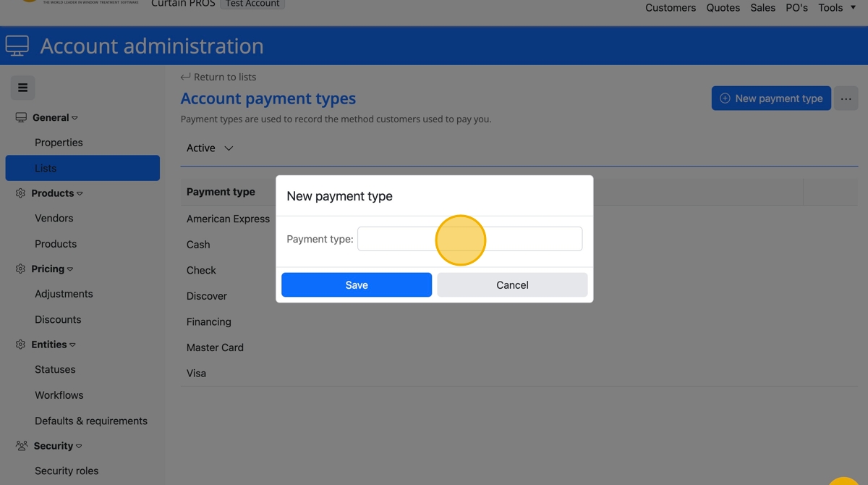Open the Tools dropdown arrow

point(853,7)
